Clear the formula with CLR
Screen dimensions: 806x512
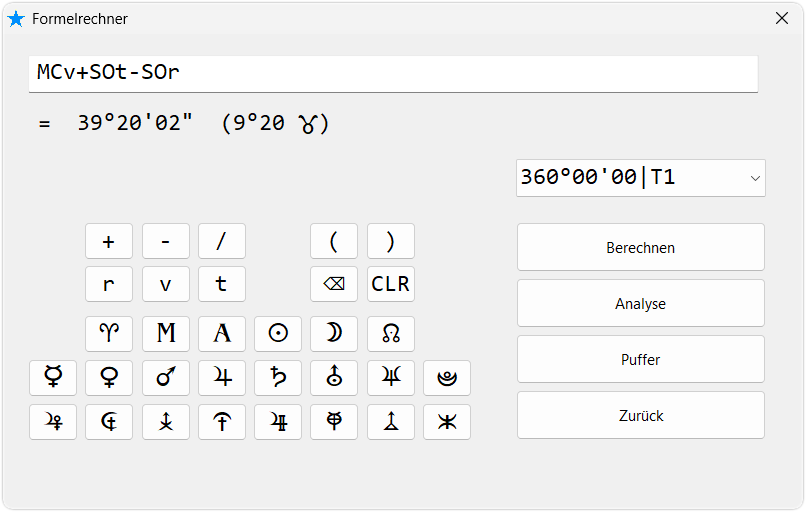point(390,284)
